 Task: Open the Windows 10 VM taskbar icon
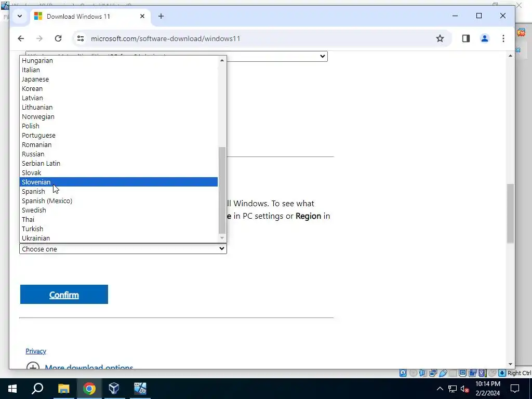click(x=139, y=389)
